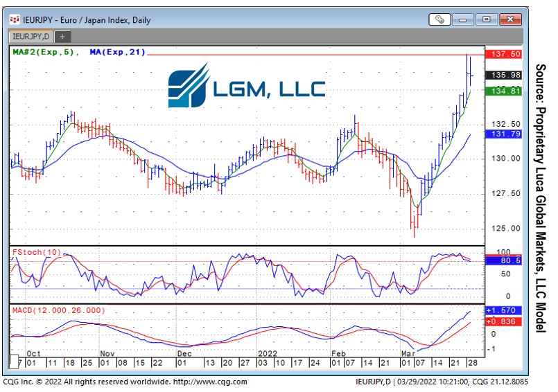Click the 28 date label at axis end
558x392 pixels.
point(472,363)
